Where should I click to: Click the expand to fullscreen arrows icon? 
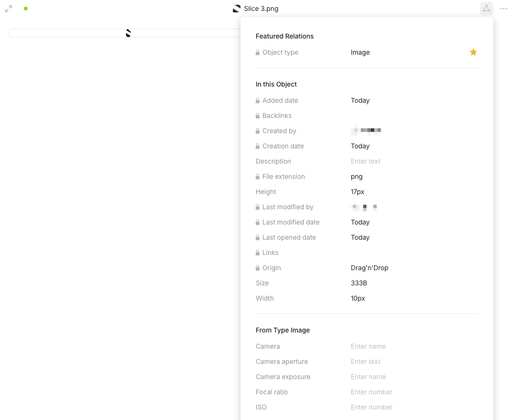point(9,9)
